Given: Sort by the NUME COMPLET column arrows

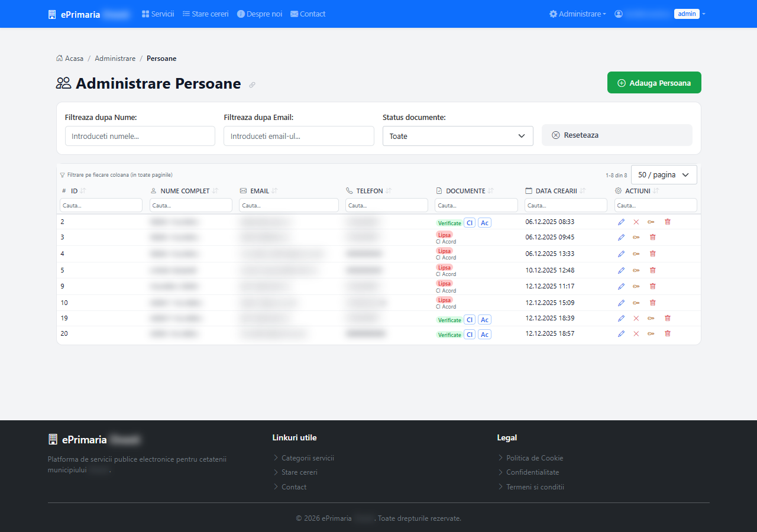Looking at the screenshot, I should click(x=215, y=191).
